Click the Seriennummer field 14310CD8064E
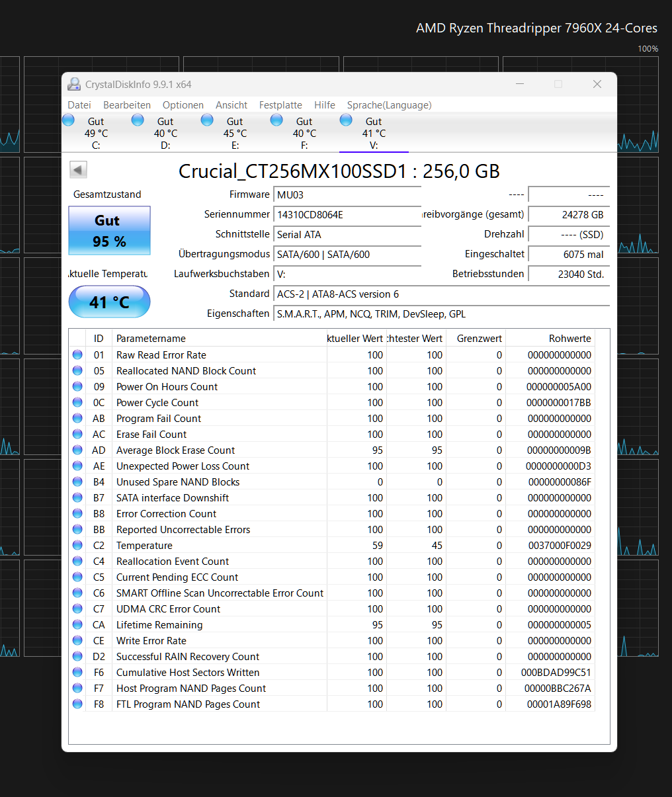Image resolution: width=672 pixels, height=797 pixels. pos(347,215)
